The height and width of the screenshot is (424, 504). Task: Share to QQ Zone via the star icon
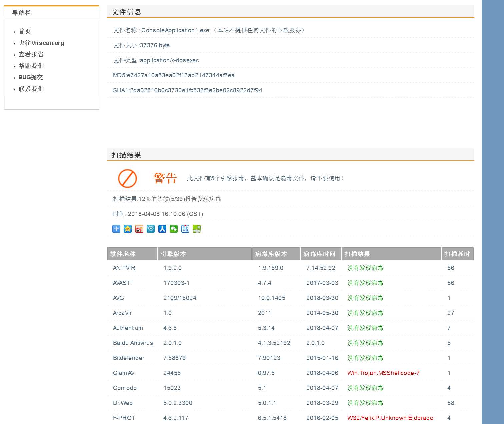128,229
